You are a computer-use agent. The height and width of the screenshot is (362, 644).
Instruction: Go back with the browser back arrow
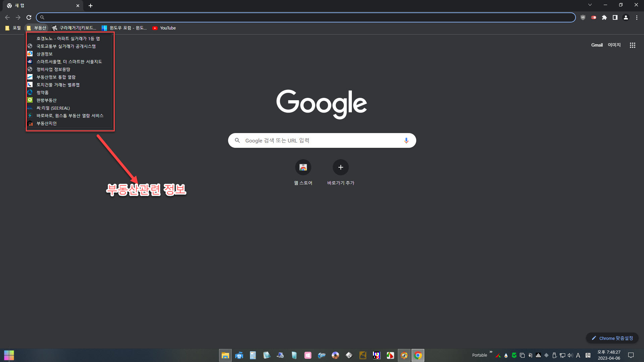pos(7,17)
